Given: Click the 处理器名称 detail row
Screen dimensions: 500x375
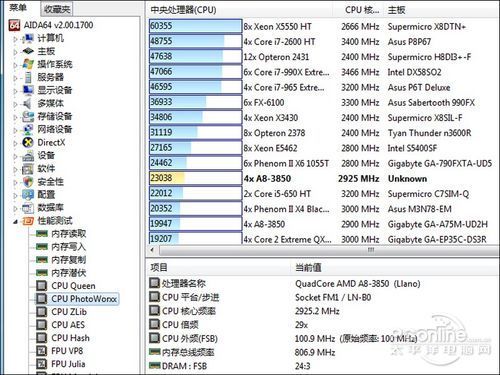Looking at the screenshot, I should 323,283.
